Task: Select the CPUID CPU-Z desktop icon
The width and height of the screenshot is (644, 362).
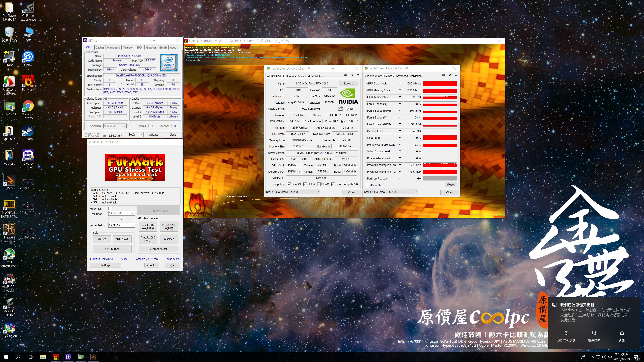Action: coord(28,159)
